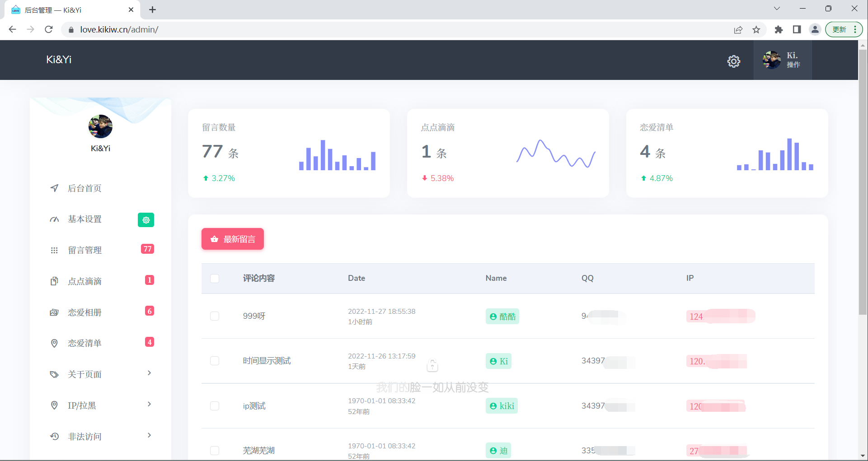Viewport: 868px width, 461px height.
Task: Click the 最新留言 button
Action: (233, 239)
